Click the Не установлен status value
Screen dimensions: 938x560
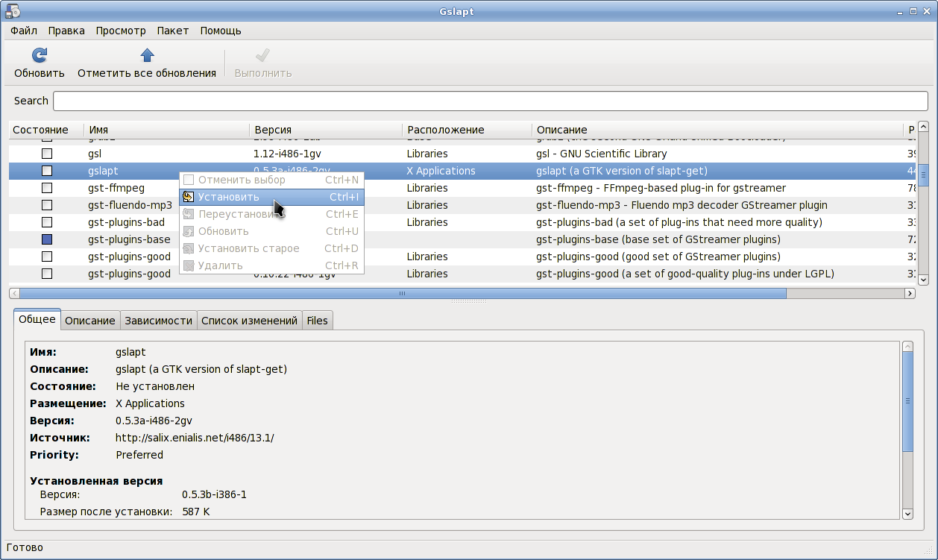pyautogui.click(x=155, y=386)
